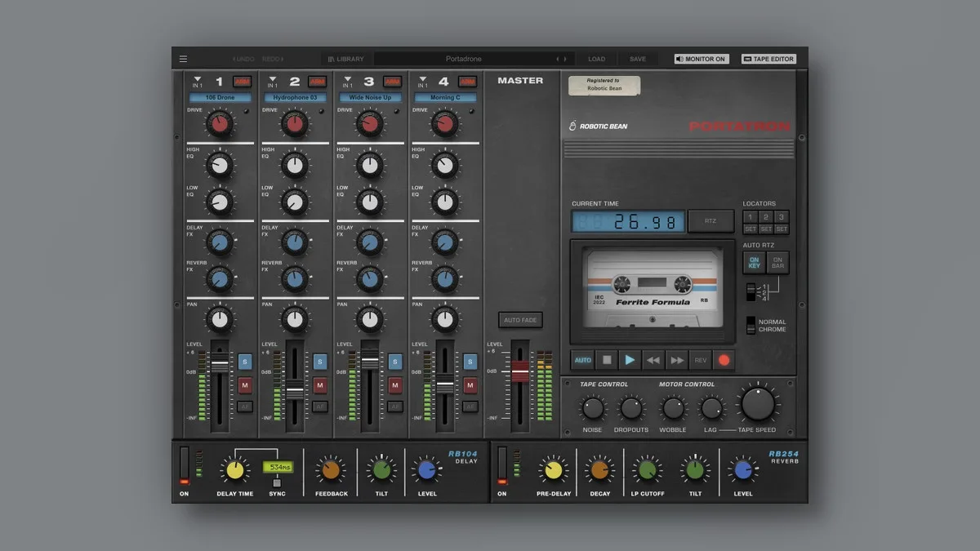Click the DROPOUTS knob
The width and height of the screenshot is (980, 551).
point(631,408)
